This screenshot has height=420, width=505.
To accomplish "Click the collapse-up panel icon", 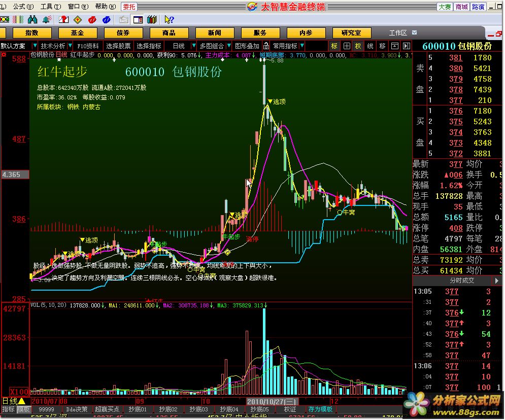I will pyautogui.click(x=394, y=46).
